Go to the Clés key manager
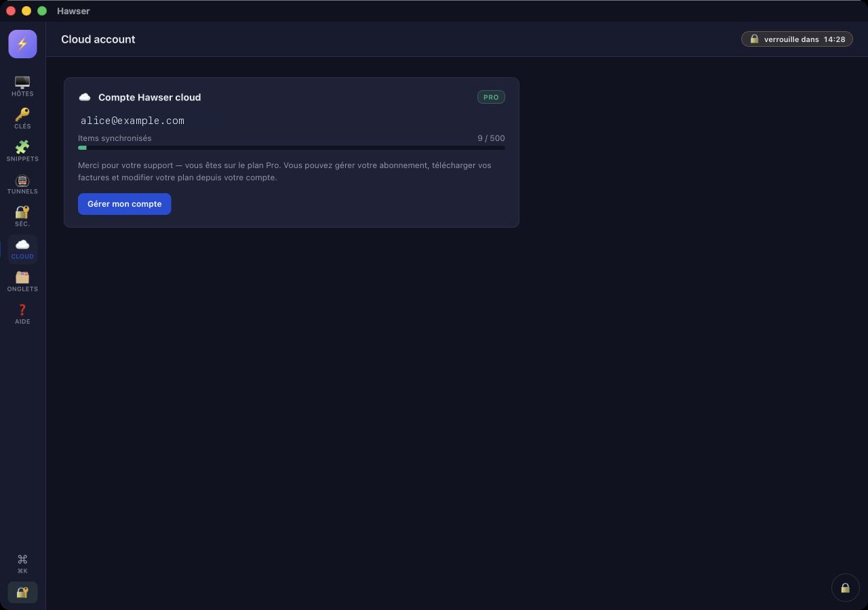This screenshot has width=868, height=610. 22,119
